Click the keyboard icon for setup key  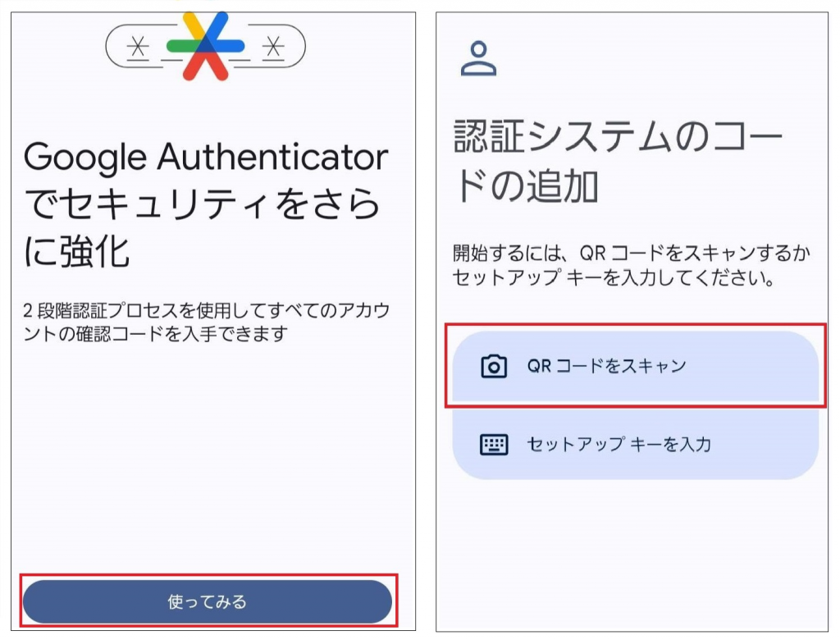coord(493,445)
